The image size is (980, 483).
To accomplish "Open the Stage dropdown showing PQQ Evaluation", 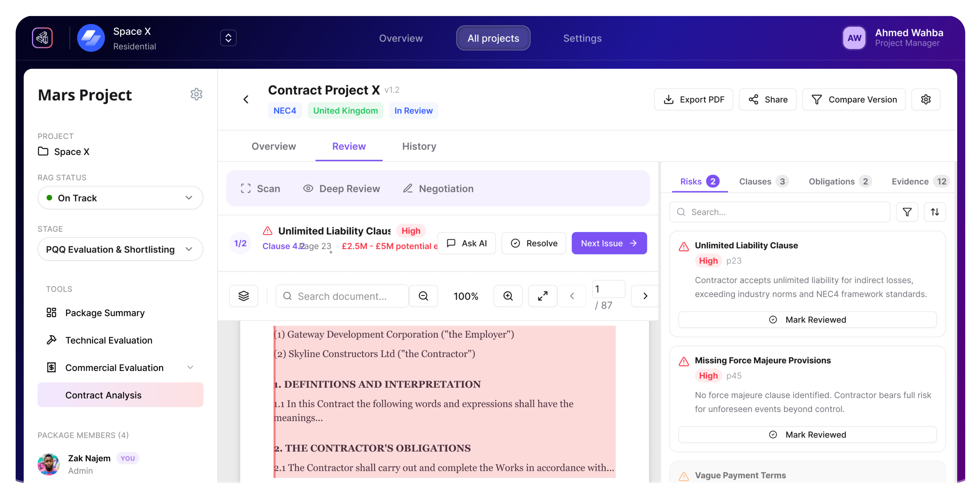I will 120,249.
